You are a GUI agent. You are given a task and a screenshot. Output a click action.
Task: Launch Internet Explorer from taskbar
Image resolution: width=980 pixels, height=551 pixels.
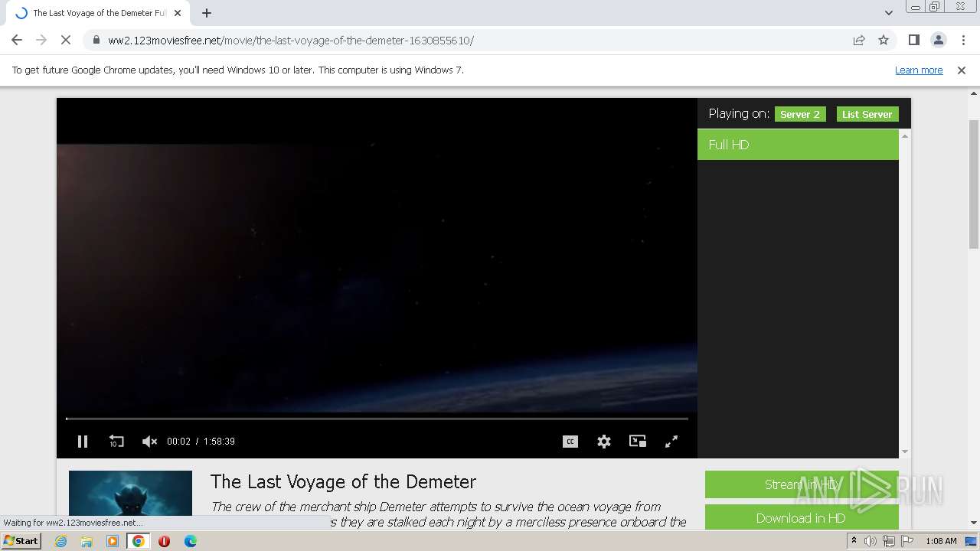tap(60, 541)
